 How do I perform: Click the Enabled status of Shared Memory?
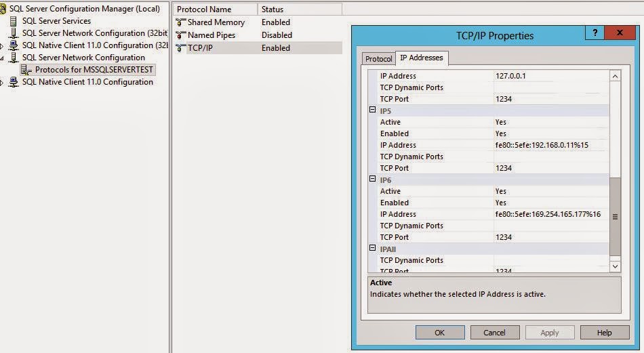[276, 22]
